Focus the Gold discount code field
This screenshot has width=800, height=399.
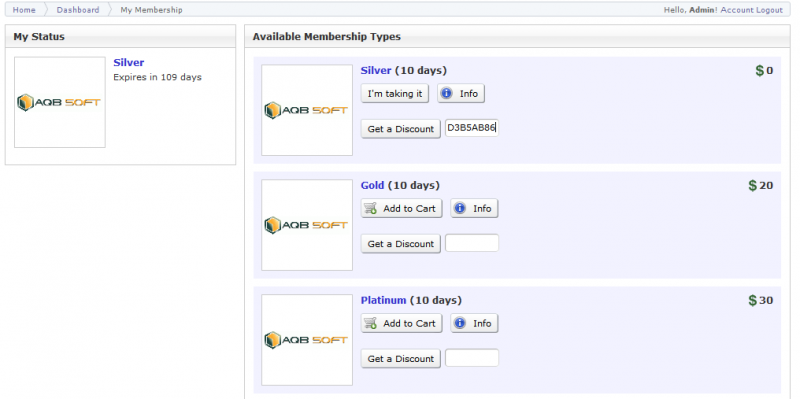tap(472, 243)
